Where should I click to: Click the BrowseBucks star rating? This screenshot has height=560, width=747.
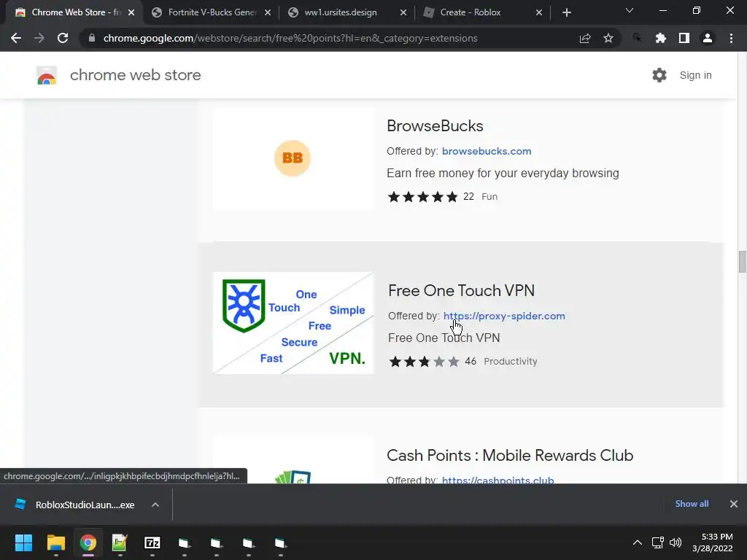tap(422, 197)
